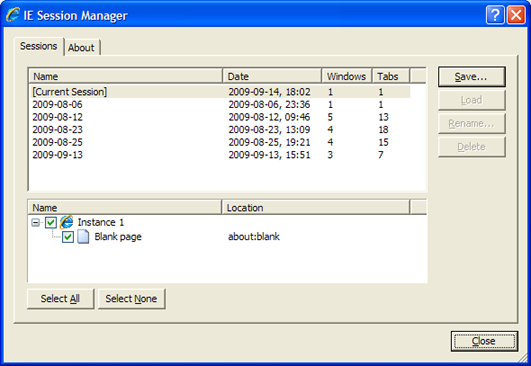Click the Delete button
The height and width of the screenshot is (366, 531).
pos(471,147)
